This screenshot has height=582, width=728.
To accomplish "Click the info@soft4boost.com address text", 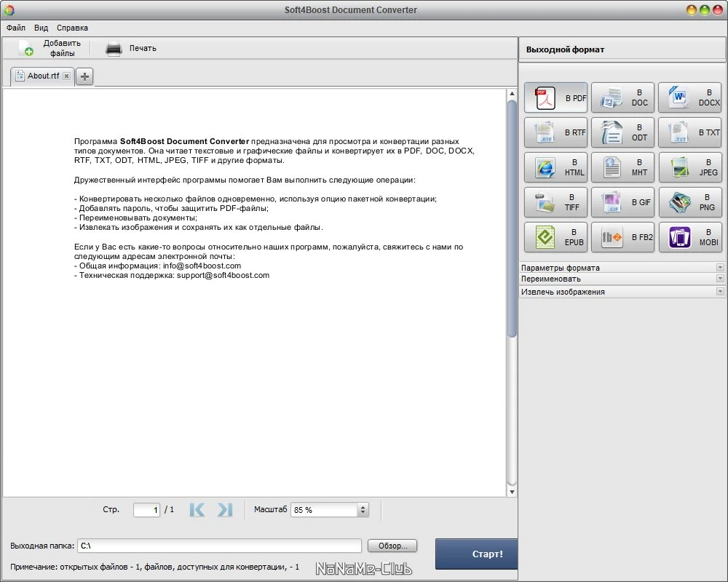I will (x=202, y=266).
